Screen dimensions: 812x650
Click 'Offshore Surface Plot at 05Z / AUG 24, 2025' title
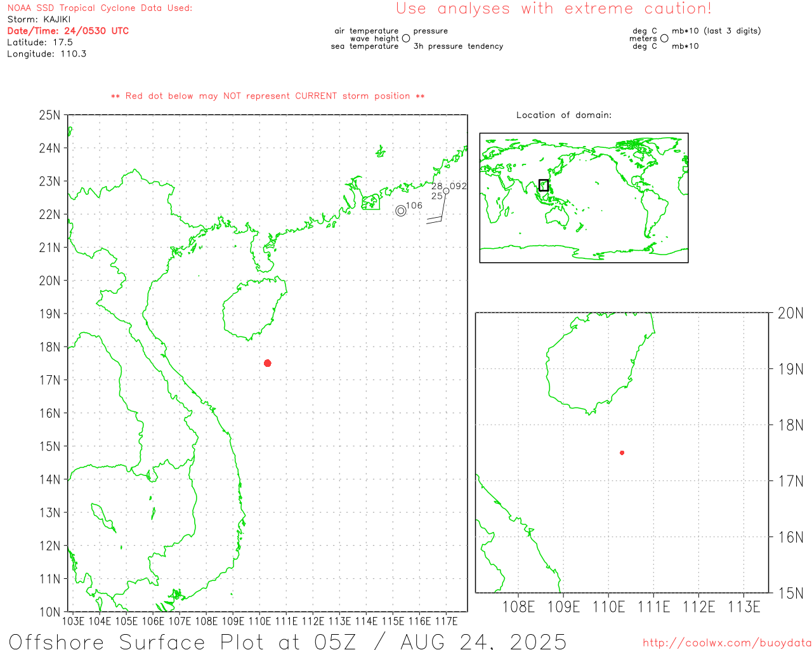point(287,641)
